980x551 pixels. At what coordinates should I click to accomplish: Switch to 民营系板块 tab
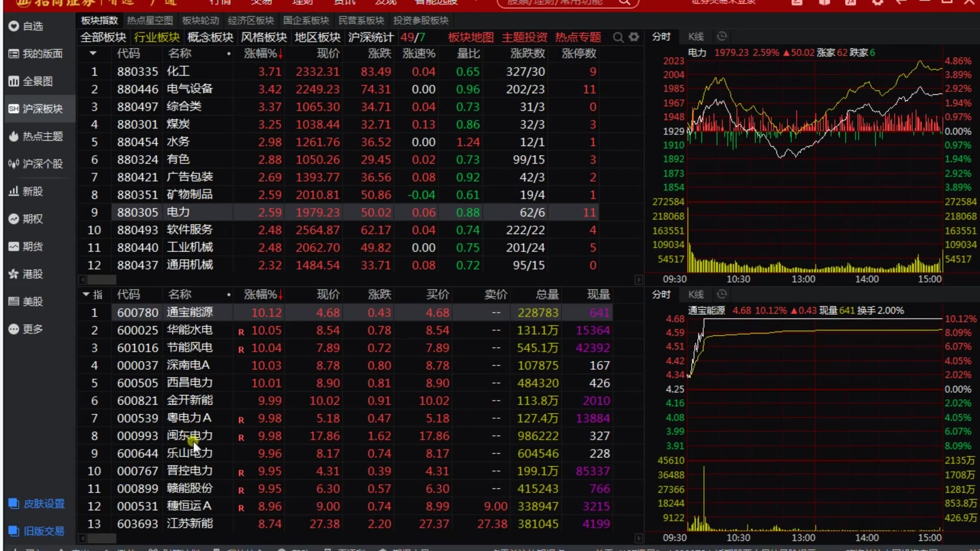pyautogui.click(x=361, y=20)
